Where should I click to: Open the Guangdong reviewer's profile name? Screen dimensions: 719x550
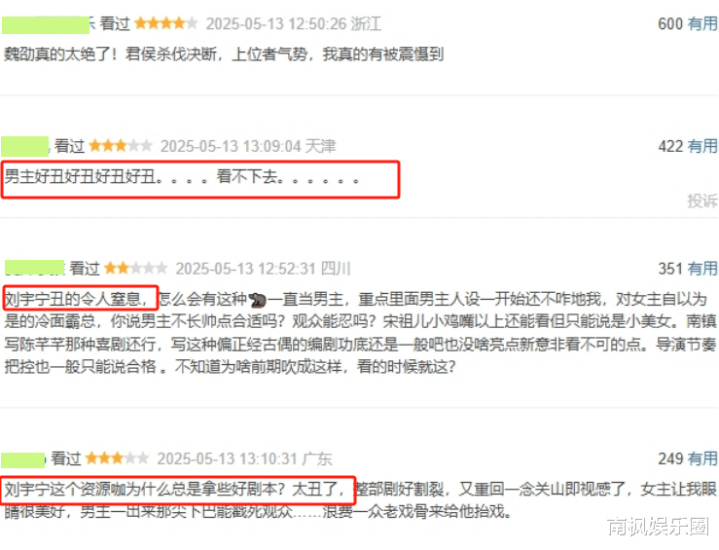(23, 459)
